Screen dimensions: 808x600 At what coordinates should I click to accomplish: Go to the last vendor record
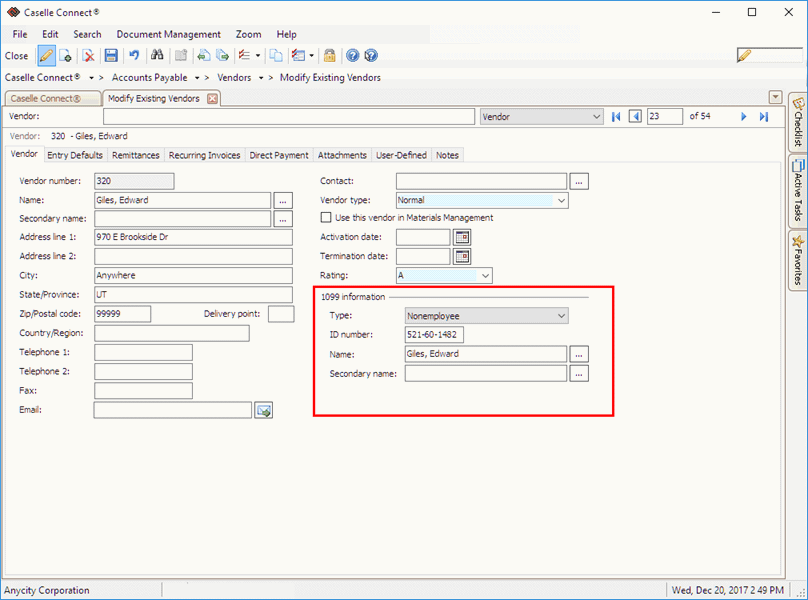click(764, 117)
